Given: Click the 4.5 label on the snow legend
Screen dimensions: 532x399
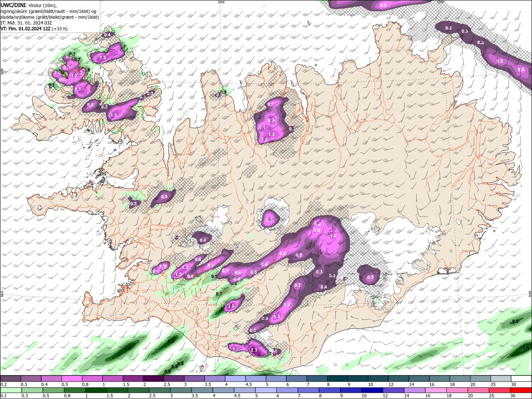Looking at the screenshot, I should (249, 385).
